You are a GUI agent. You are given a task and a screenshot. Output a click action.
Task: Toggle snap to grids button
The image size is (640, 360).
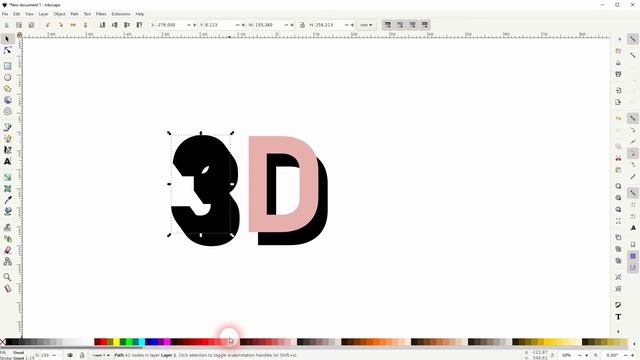633,256
